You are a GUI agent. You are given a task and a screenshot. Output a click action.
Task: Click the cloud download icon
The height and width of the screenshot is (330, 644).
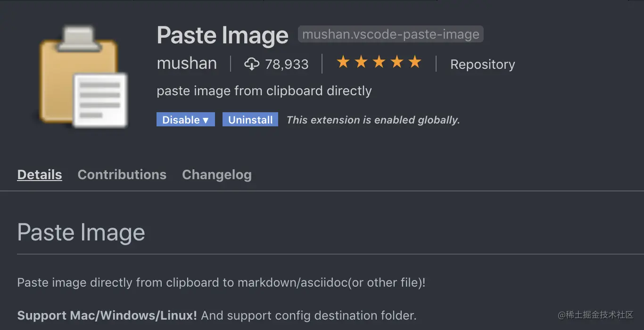click(252, 64)
